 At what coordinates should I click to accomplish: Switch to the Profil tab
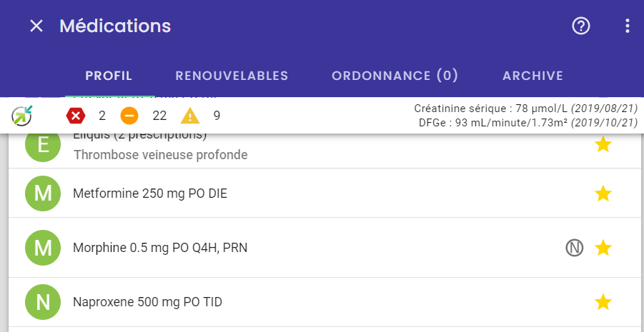pos(109,76)
